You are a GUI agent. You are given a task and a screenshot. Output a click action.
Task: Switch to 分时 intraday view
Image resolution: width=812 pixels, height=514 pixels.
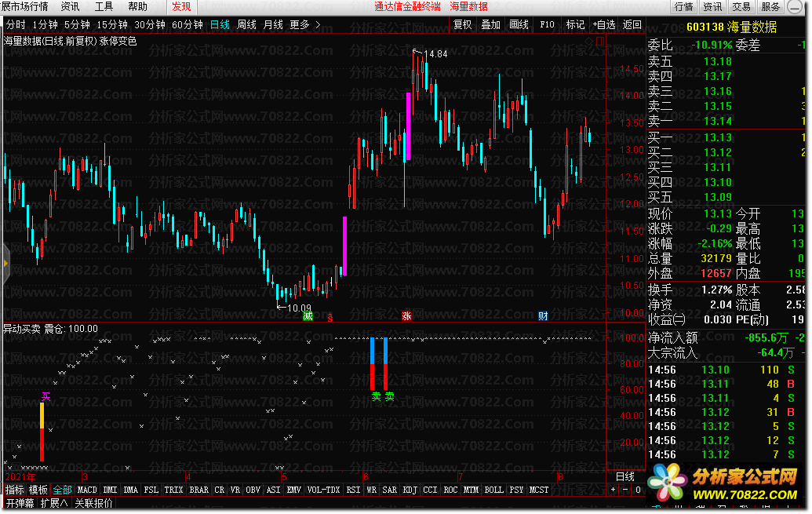pos(16,25)
